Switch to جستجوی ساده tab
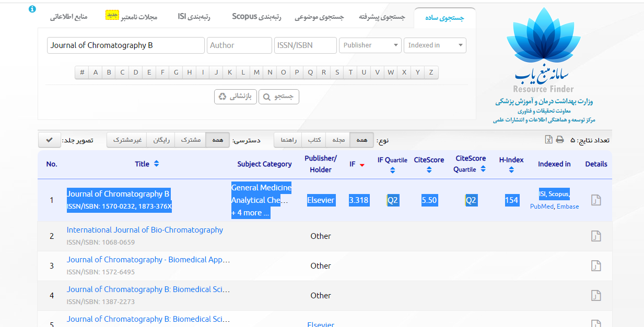 (445, 17)
